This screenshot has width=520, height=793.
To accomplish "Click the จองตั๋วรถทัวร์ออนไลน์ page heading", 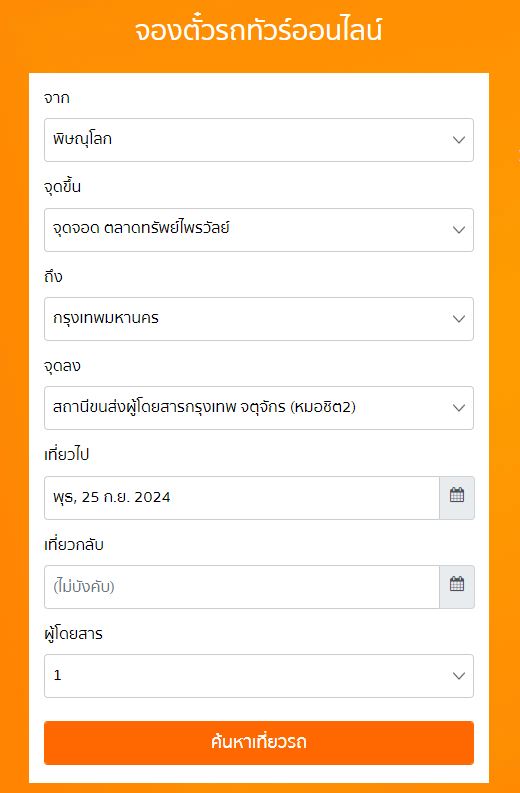I will pyautogui.click(x=258, y=31).
